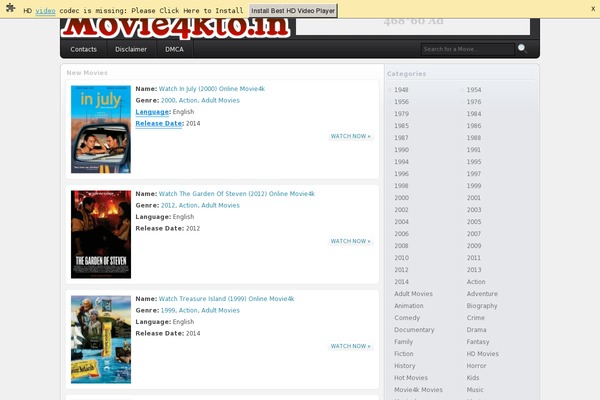600x400 pixels.
Task: Open the Comedy category
Action: pyautogui.click(x=407, y=318)
